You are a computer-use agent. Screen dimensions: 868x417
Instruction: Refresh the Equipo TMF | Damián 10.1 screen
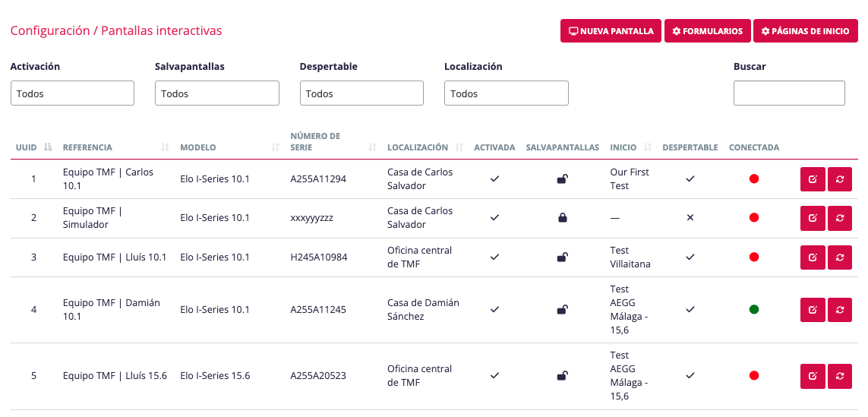click(x=840, y=310)
